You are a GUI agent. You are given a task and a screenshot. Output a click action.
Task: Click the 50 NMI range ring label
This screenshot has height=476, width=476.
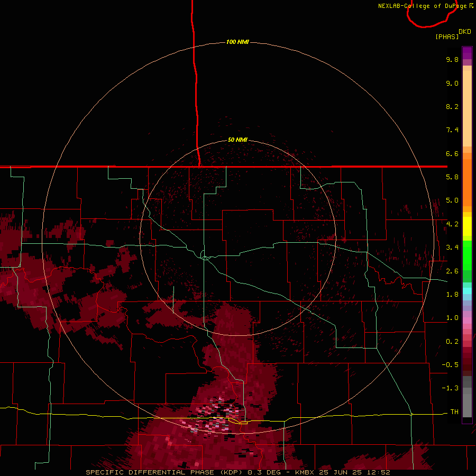237,140
